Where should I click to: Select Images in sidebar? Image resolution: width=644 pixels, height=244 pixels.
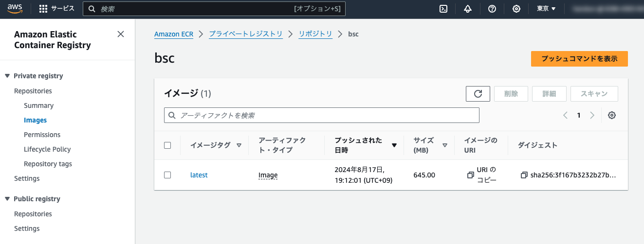coord(35,120)
